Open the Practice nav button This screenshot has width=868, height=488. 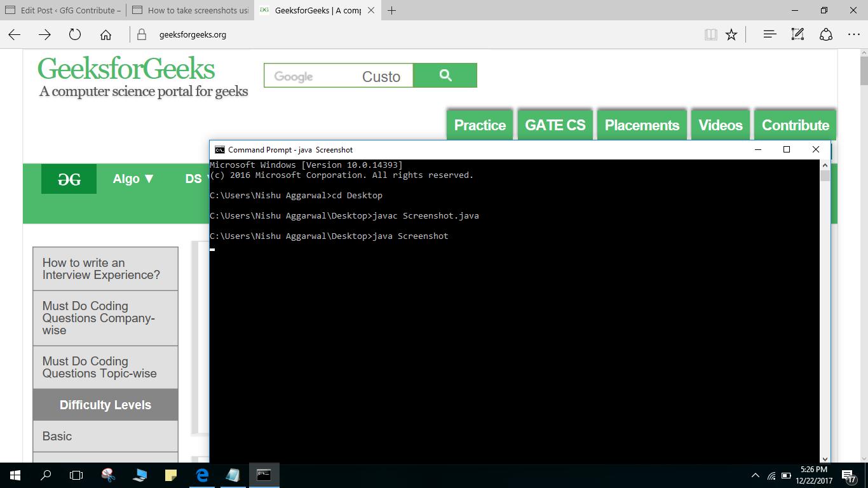480,125
